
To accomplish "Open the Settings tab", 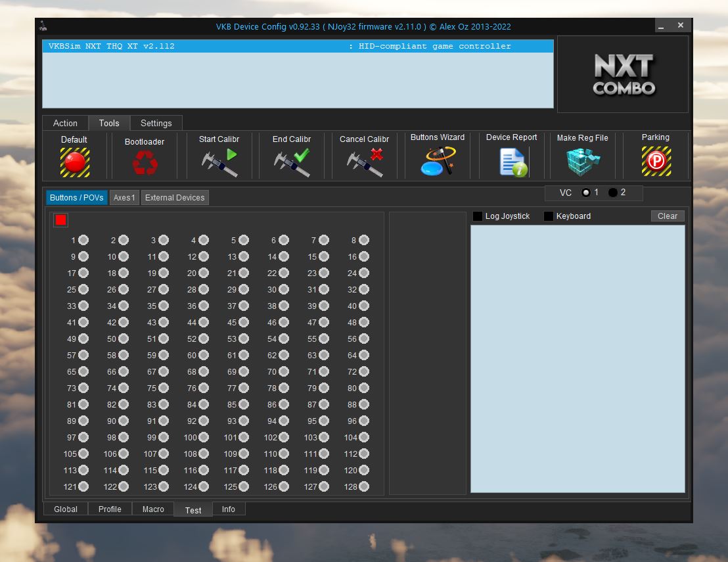I will pos(156,123).
